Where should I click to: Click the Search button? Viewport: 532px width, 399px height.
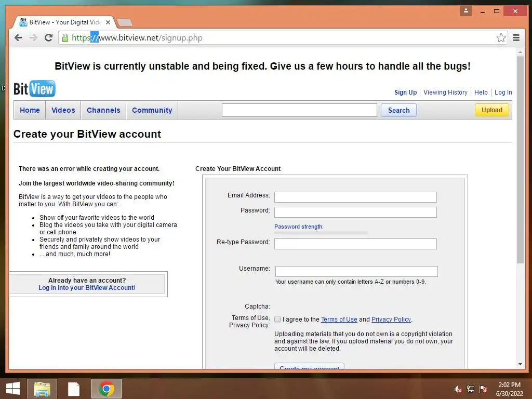398,110
